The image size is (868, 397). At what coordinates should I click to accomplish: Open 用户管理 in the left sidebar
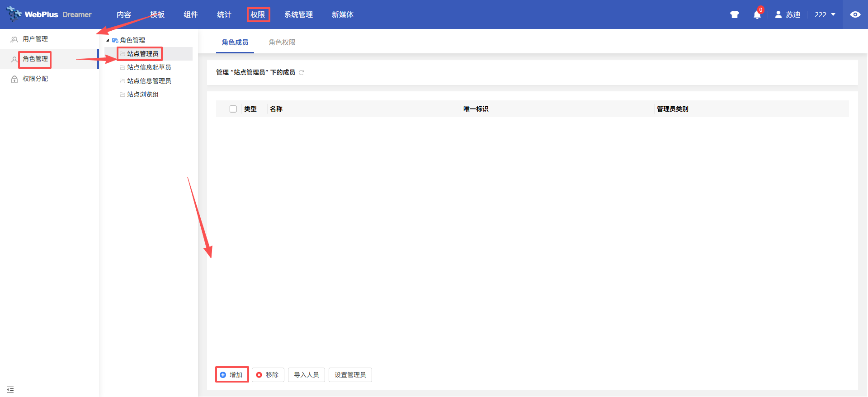click(35, 39)
